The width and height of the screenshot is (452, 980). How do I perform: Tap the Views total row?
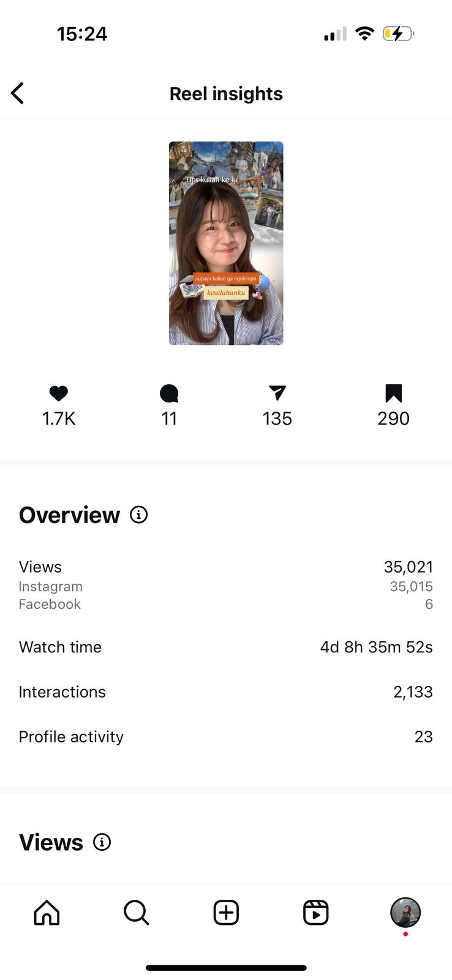click(225, 567)
